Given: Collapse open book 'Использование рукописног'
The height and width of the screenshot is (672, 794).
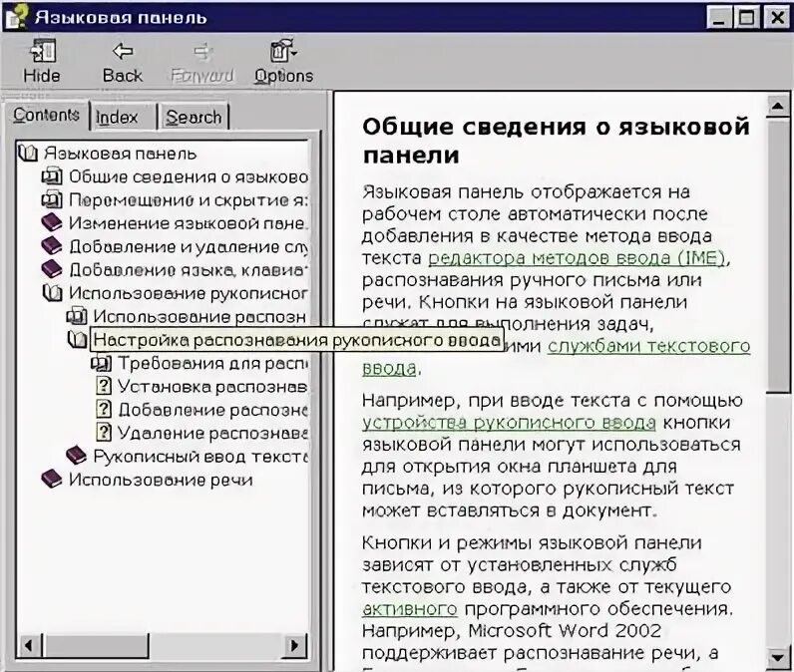Looking at the screenshot, I should coord(53,292).
